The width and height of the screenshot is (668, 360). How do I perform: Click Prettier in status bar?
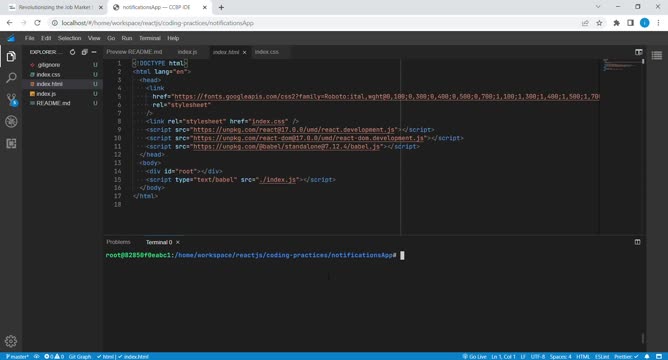pyautogui.click(x=626, y=357)
